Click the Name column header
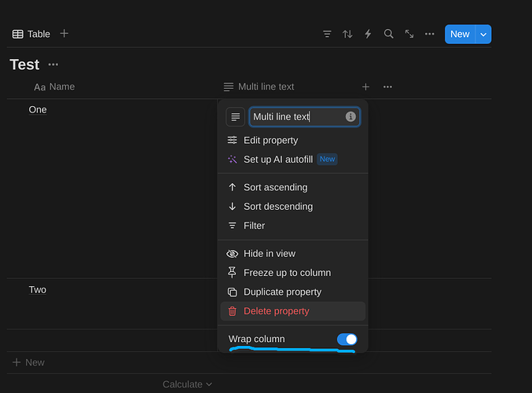This screenshot has height=393, width=532. [54, 87]
